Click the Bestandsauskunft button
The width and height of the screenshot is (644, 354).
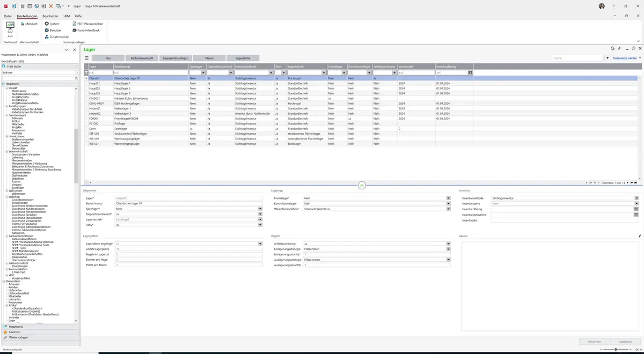pyautogui.click(x=142, y=58)
